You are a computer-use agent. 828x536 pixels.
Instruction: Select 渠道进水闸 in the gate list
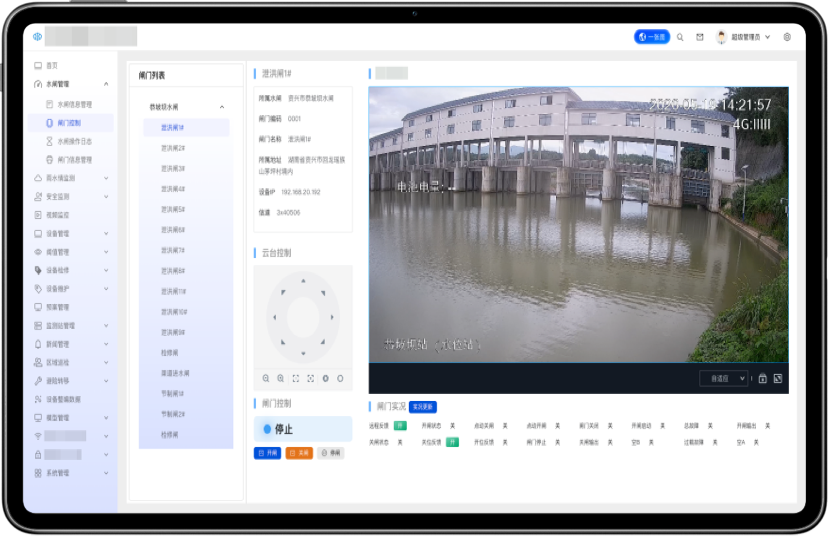point(186,373)
